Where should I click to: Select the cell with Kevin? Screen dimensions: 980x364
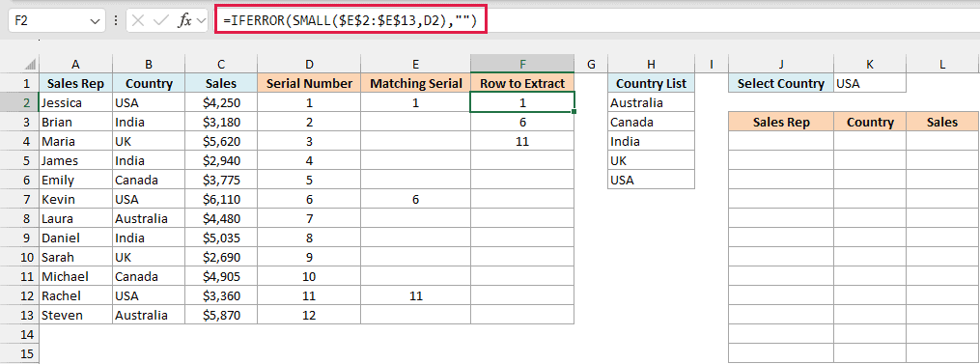point(75,200)
